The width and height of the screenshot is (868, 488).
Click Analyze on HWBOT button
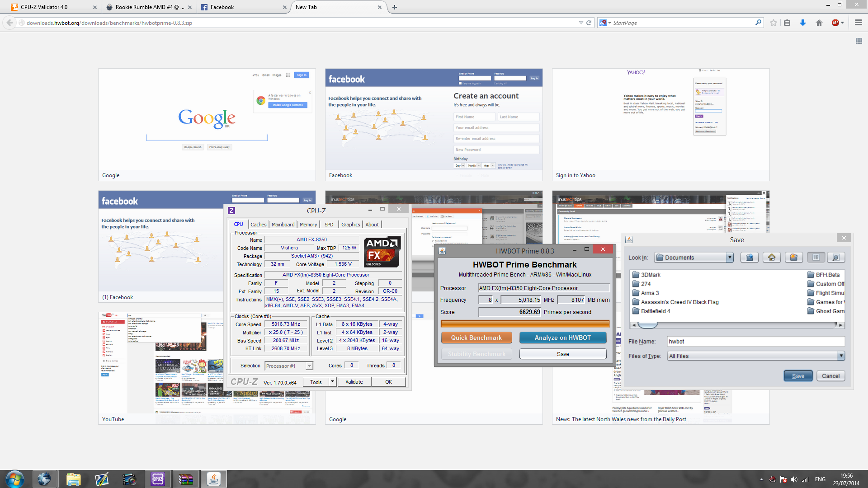tap(563, 338)
